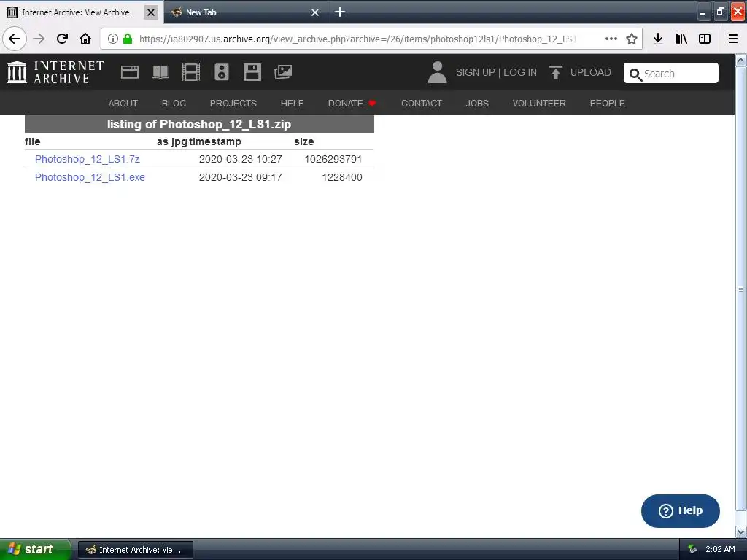Click the size value 1026293791

[333, 159]
